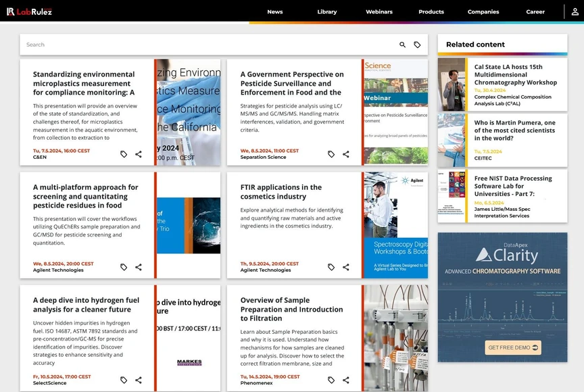Image resolution: width=584 pixels, height=392 pixels.
Task: Click the 'Separation Science' organizer label
Action: click(x=264, y=157)
